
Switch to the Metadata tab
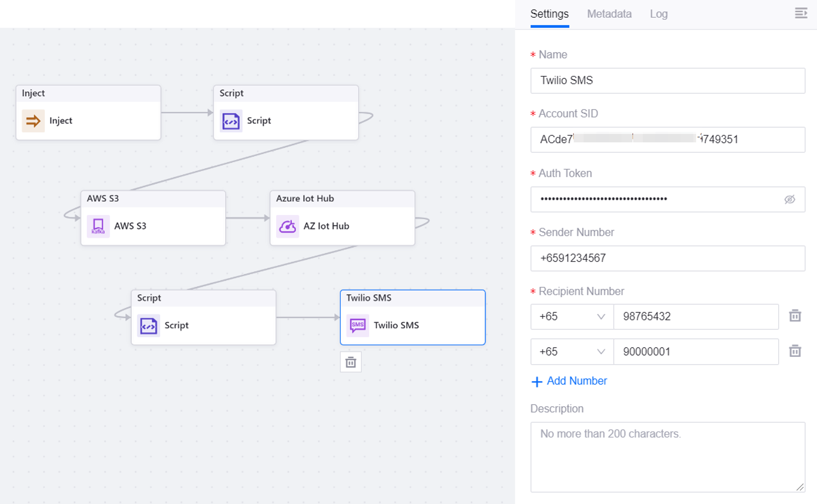pyautogui.click(x=609, y=14)
